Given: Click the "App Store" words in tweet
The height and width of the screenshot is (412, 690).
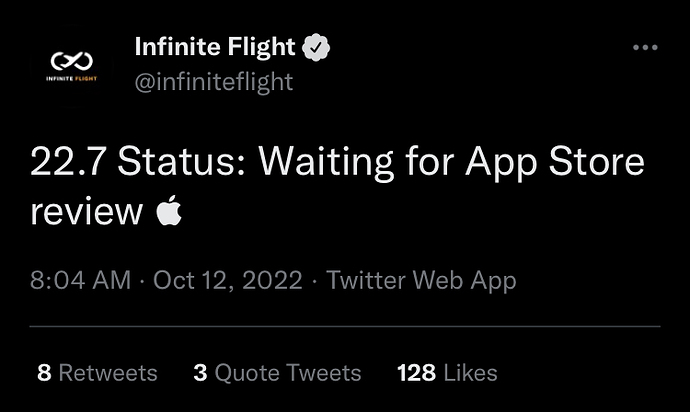Looking at the screenshot, I should coord(555,163).
